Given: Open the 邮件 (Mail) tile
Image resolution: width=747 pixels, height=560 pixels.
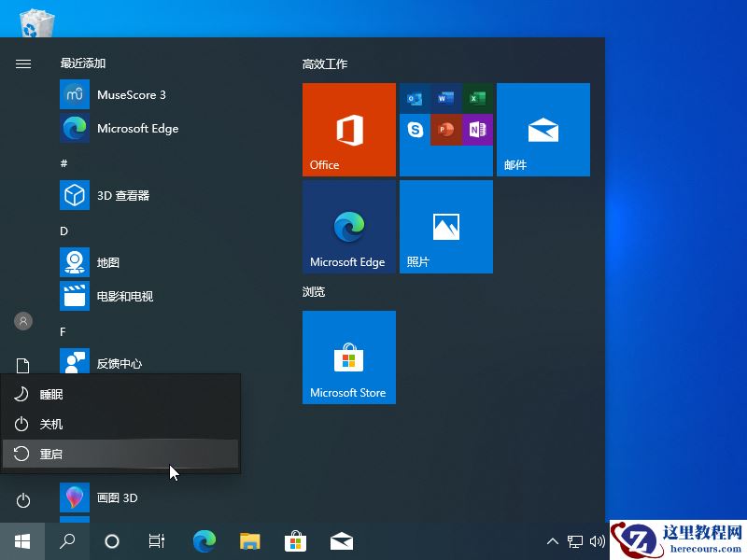Looking at the screenshot, I should (x=543, y=130).
